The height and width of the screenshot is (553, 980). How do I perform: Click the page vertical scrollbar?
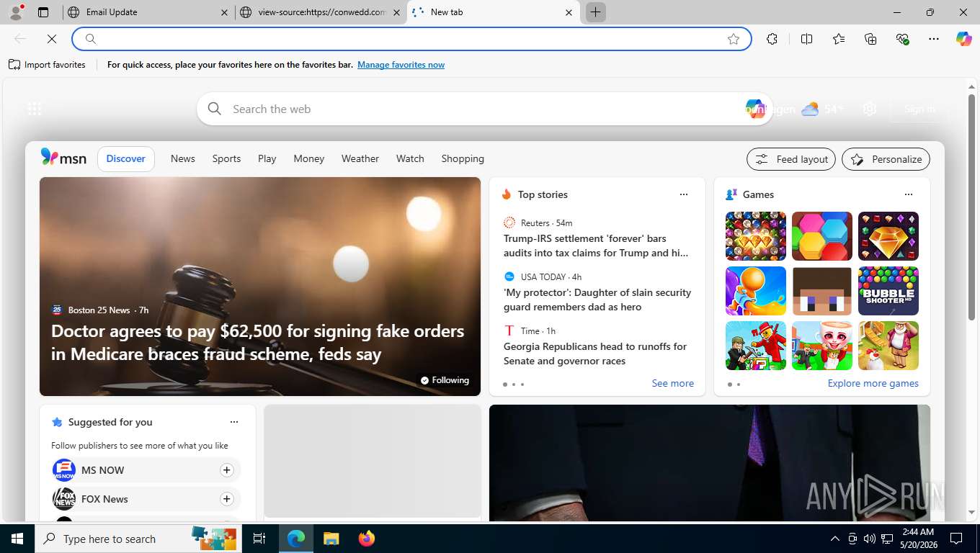971,207
